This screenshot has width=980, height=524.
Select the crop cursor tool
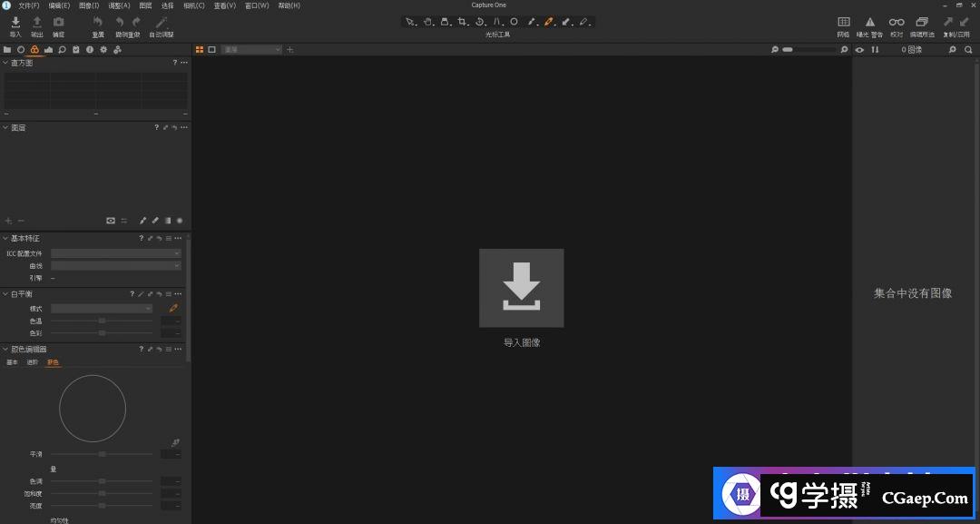(x=462, y=21)
